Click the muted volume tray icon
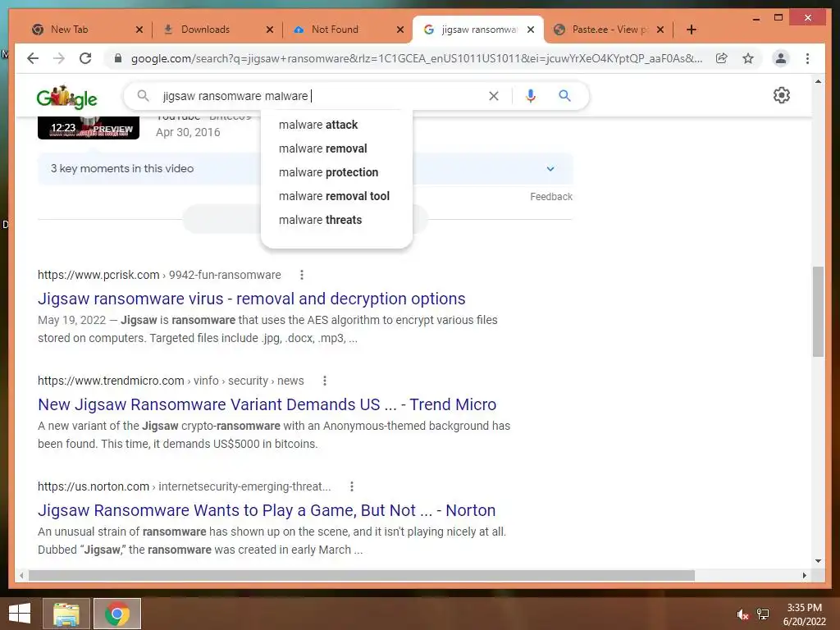The width and height of the screenshot is (840, 630). click(x=742, y=614)
